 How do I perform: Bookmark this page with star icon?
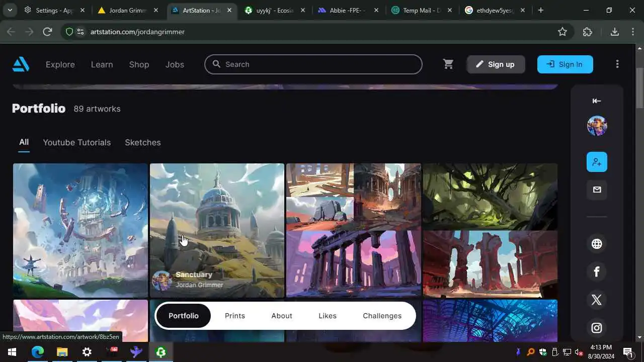coord(562,32)
